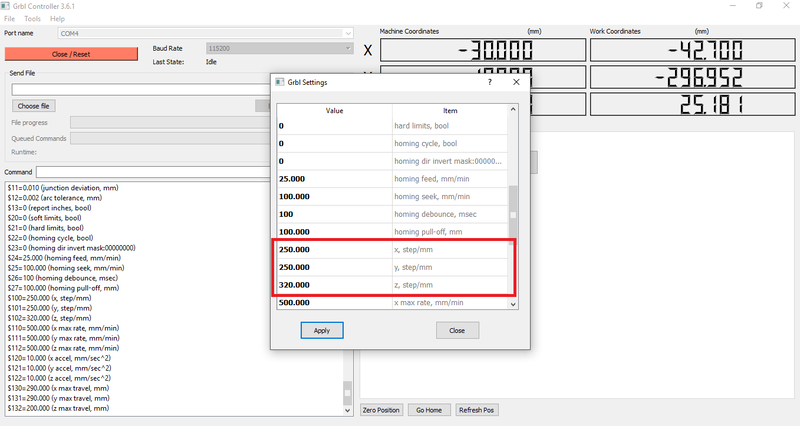Close the Grbl Controller main window

coord(786,6)
